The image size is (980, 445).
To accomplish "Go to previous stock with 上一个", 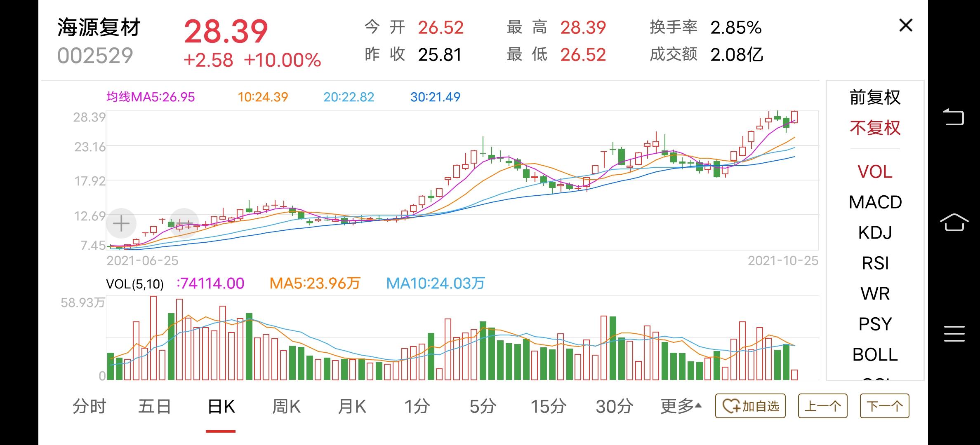I will [823, 406].
